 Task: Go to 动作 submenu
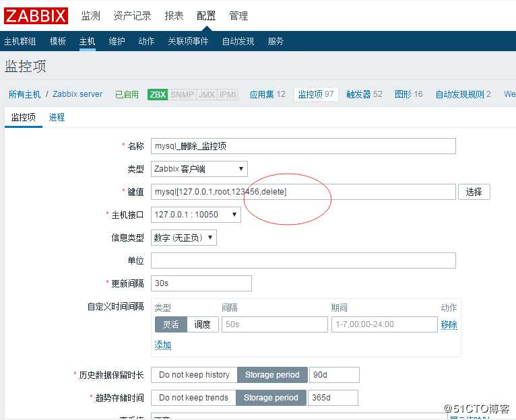click(x=146, y=41)
